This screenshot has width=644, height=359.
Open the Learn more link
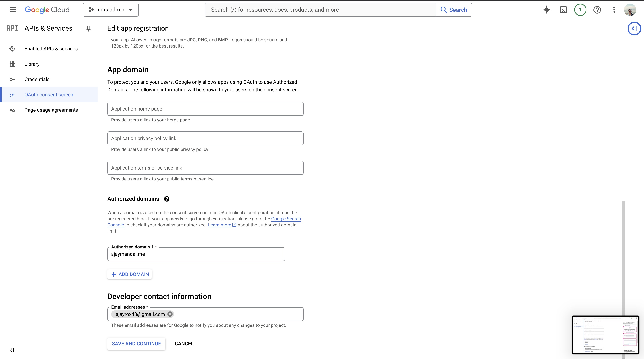(x=219, y=225)
